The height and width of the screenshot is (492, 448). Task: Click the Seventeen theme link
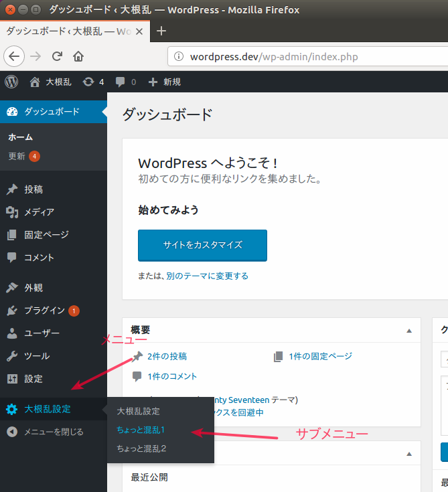[x=242, y=400]
